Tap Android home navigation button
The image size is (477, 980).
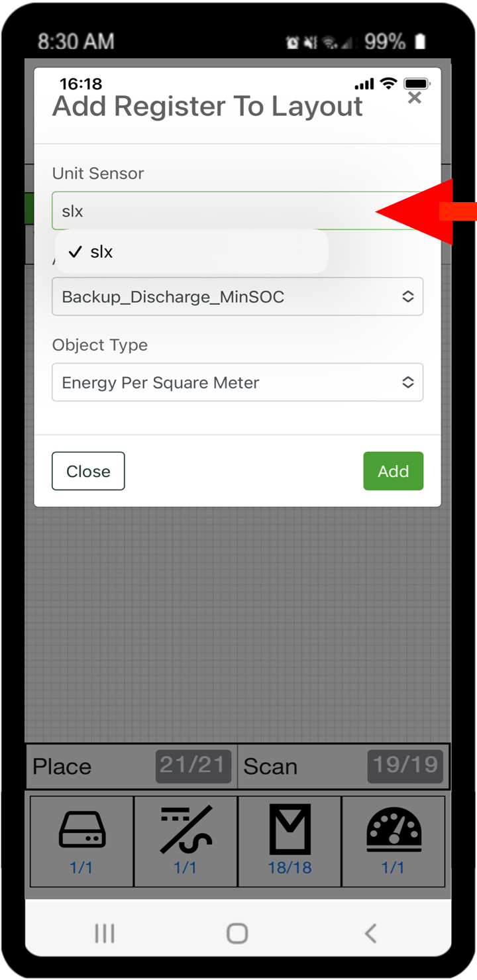click(237, 934)
